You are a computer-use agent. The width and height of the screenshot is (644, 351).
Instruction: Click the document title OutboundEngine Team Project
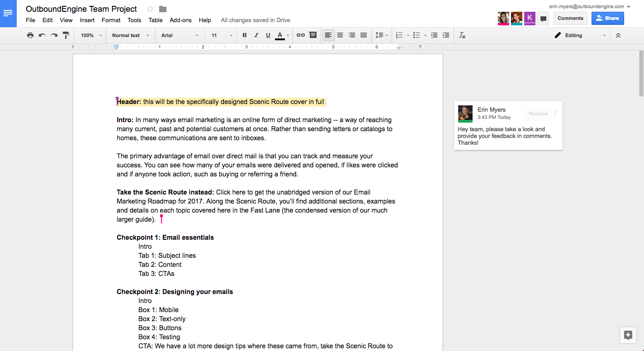pos(81,9)
